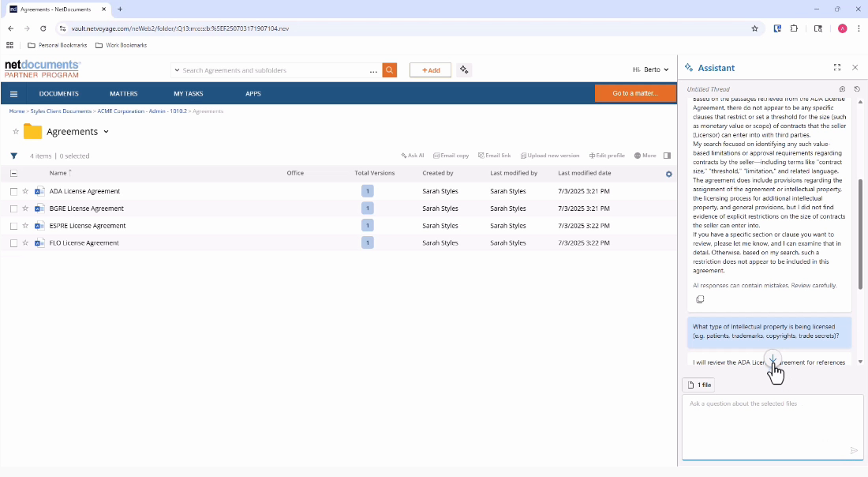Jump to latest message down-arrow button
Screen dimensions: 868x477
pos(773,359)
